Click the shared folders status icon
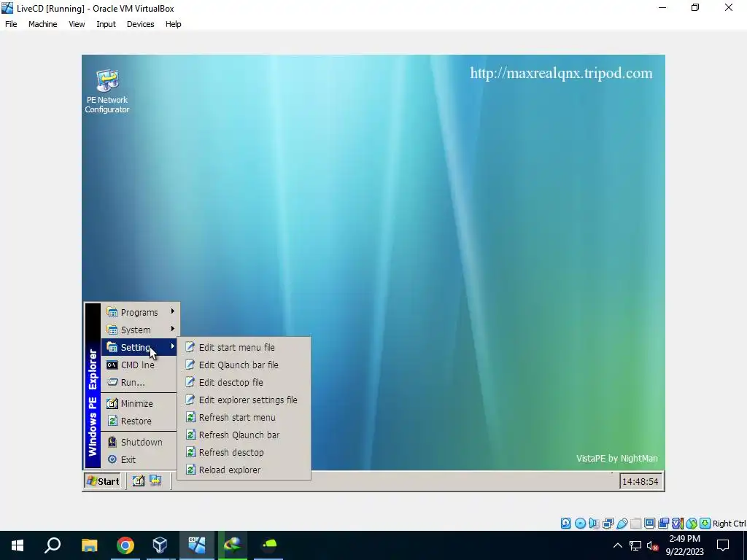 coord(635,524)
